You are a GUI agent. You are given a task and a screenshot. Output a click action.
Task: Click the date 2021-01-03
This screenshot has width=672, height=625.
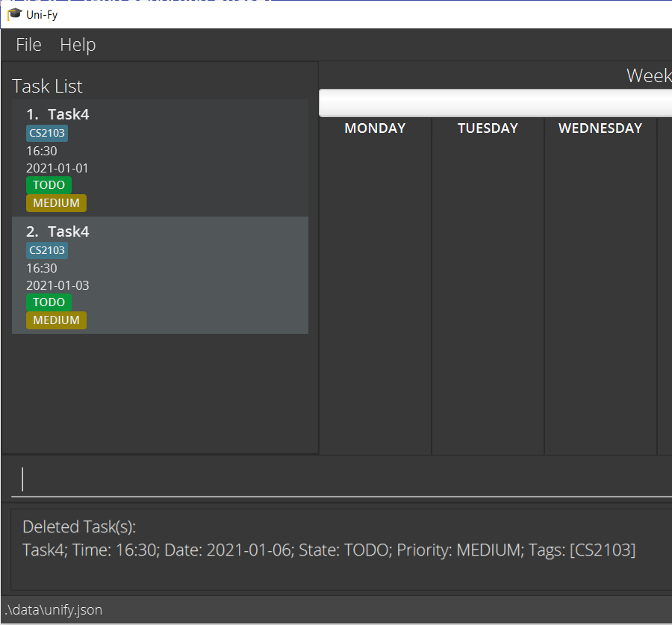point(57,285)
